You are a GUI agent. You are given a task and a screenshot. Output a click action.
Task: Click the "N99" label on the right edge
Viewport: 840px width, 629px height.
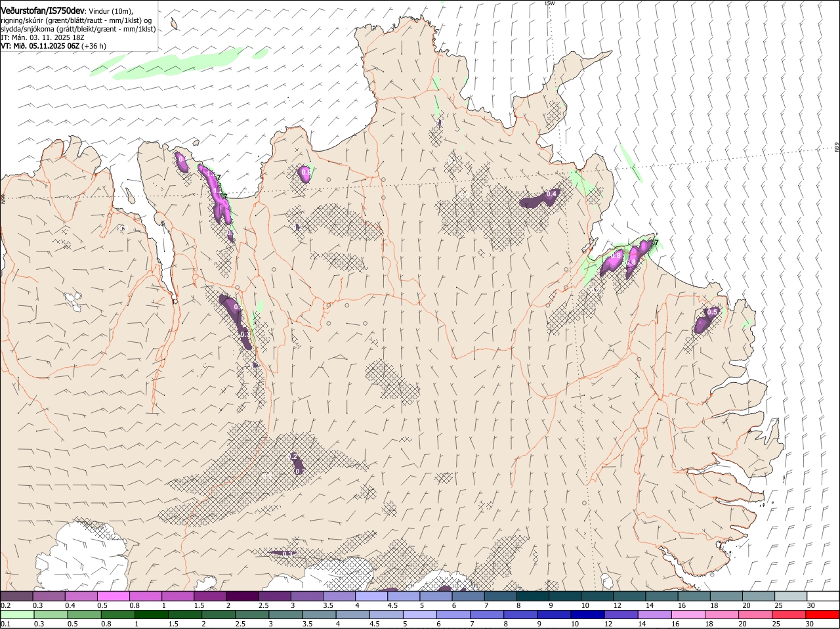(837, 148)
